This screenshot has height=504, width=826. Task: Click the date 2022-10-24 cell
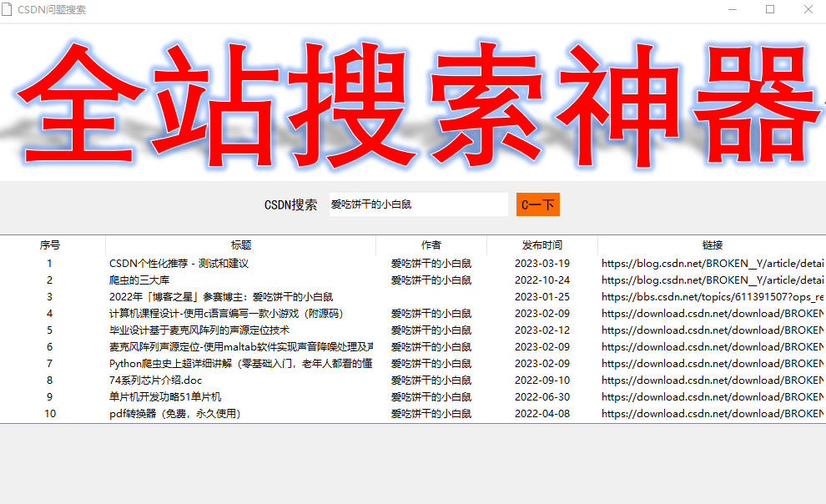click(x=542, y=280)
